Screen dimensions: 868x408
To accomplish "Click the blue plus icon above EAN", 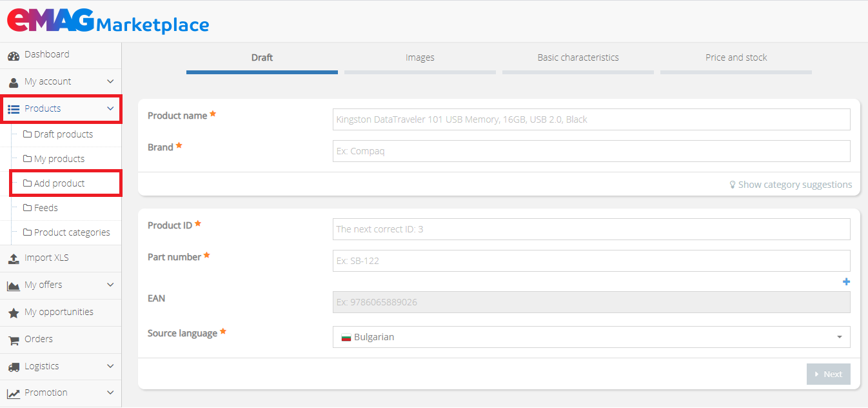I will pos(847,281).
